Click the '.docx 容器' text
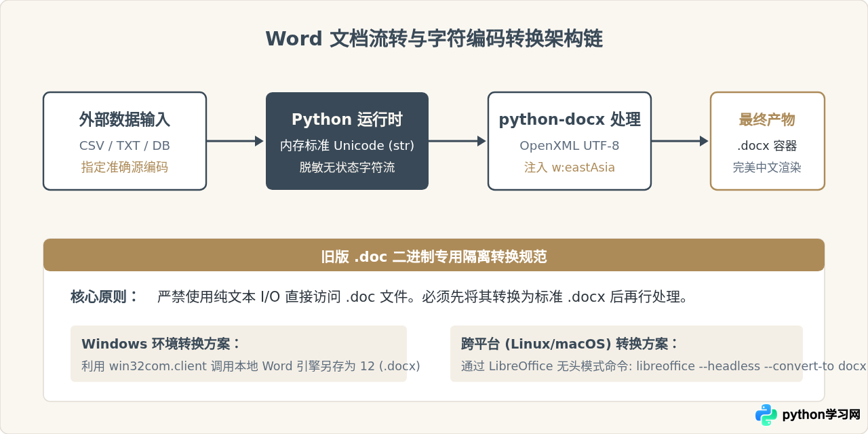 767,146
